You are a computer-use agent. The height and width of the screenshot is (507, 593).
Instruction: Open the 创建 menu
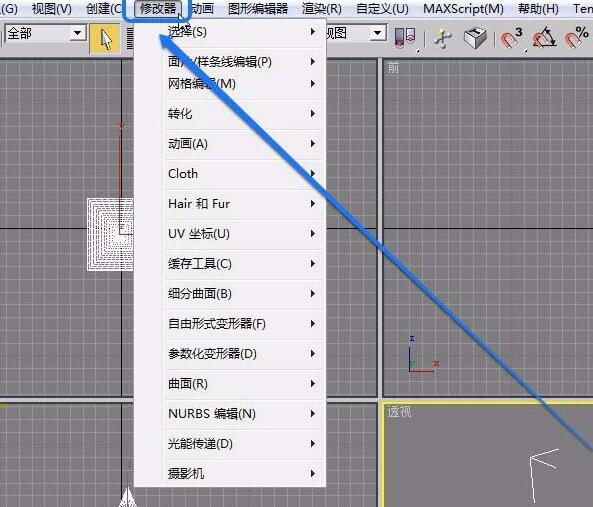tap(104, 8)
